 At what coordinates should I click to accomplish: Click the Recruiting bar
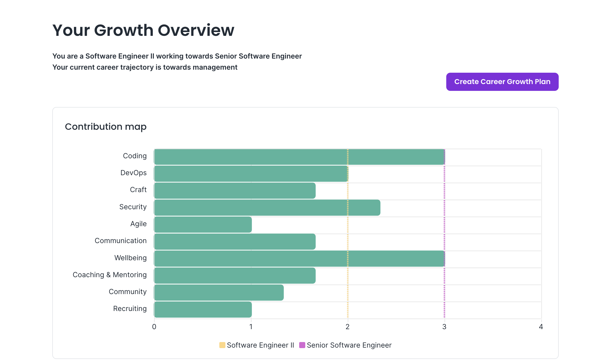[203, 309]
